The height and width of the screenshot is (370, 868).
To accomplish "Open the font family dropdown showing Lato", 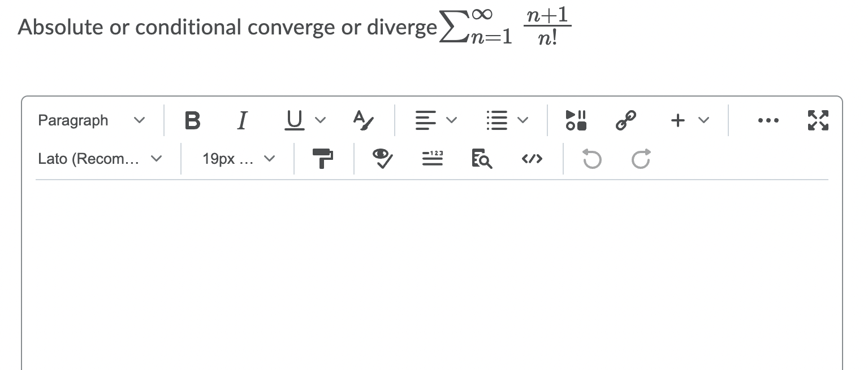I will point(99,159).
